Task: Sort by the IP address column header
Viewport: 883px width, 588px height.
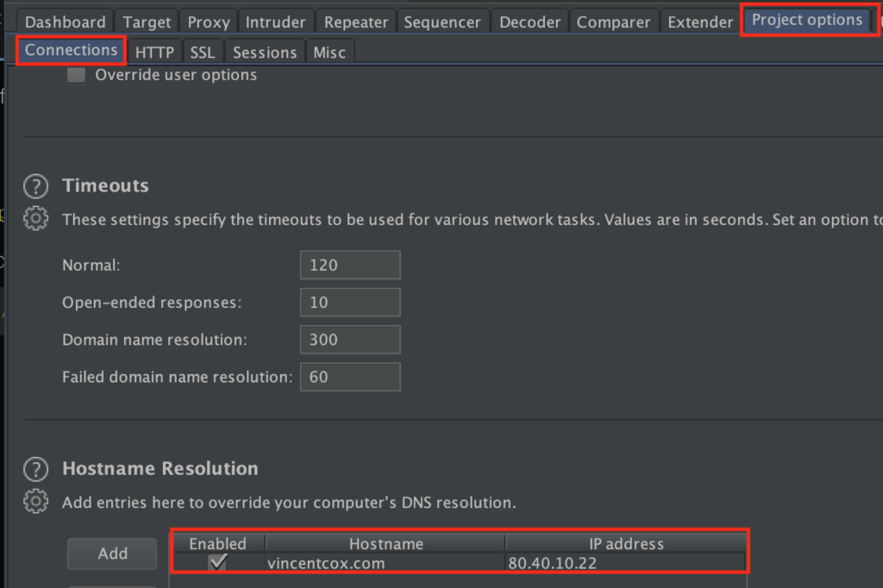Action: click(625, 543)
